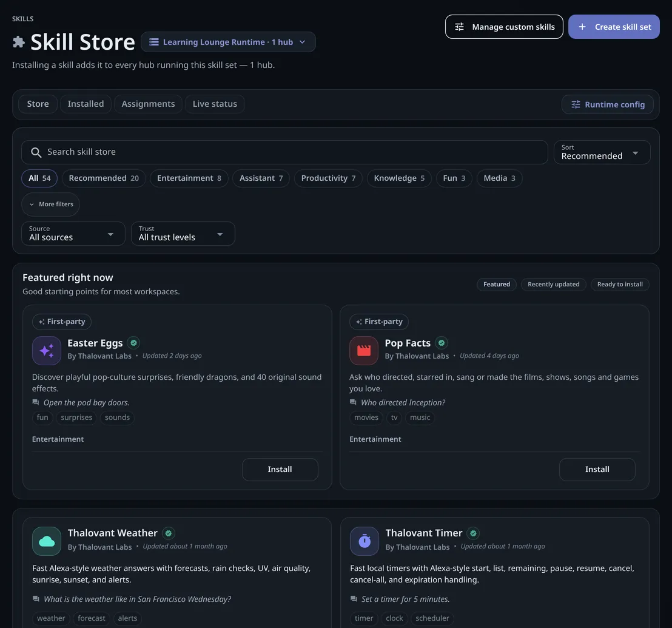672x628 pixels.
Task: Open the Trust All trust levels dropdown
Action: tap(183, 234)
